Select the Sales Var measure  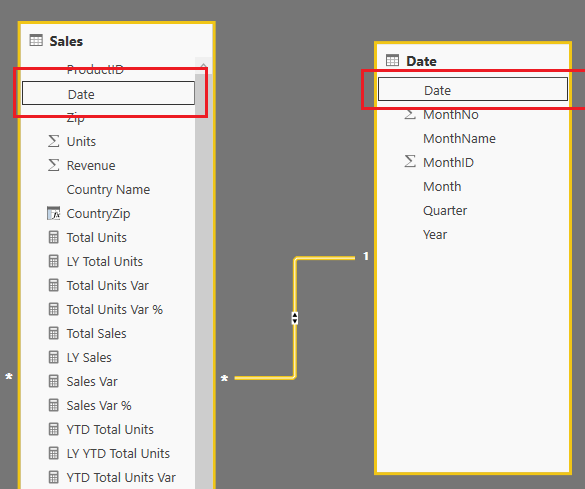92,382
